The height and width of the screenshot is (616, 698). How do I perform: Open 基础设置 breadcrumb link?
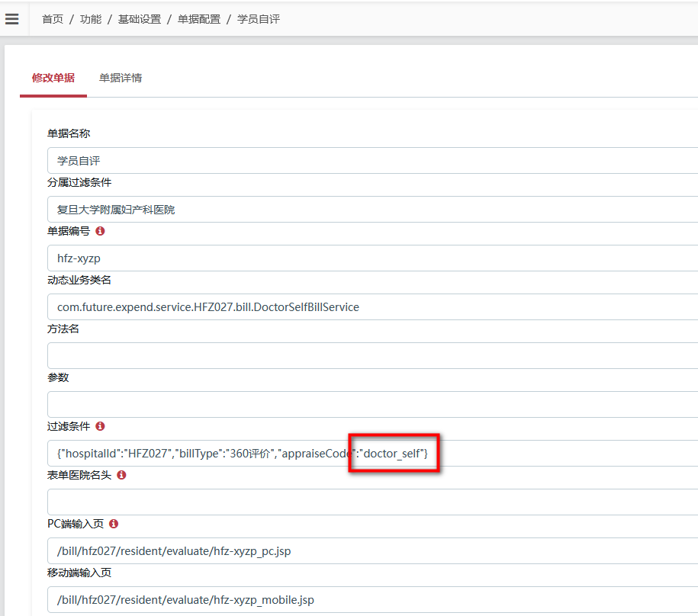tap(140, 19)
